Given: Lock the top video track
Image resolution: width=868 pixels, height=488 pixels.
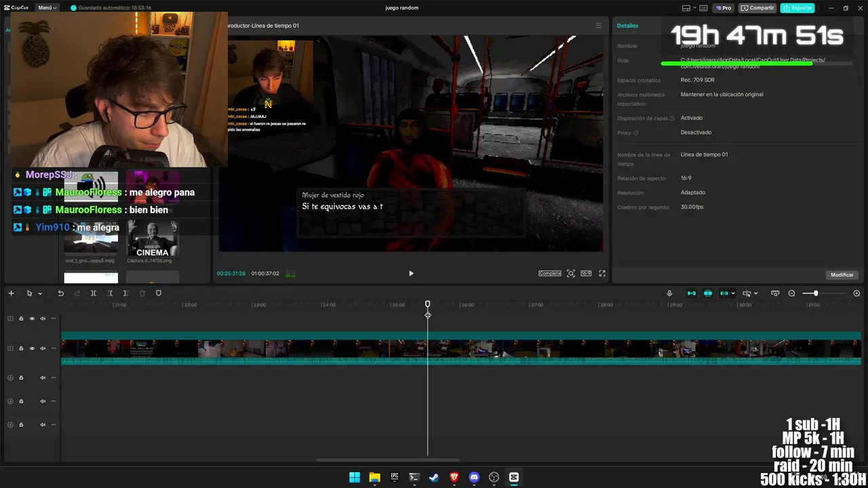Looking at the screenshot, I should [x=21, y=319].
